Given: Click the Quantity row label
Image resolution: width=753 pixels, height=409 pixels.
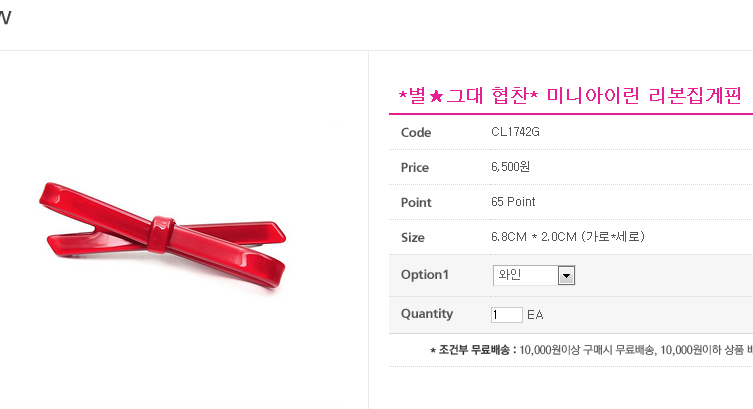Looking at the screenshot, I should pyautogui.click(x=427, y=314).
